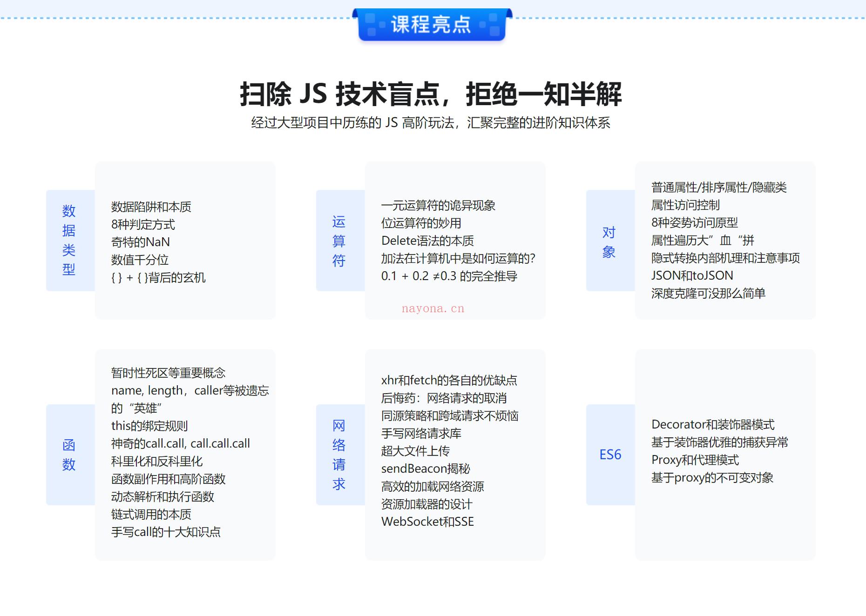Click the text 属性访问控制

[x=685, y=205]
